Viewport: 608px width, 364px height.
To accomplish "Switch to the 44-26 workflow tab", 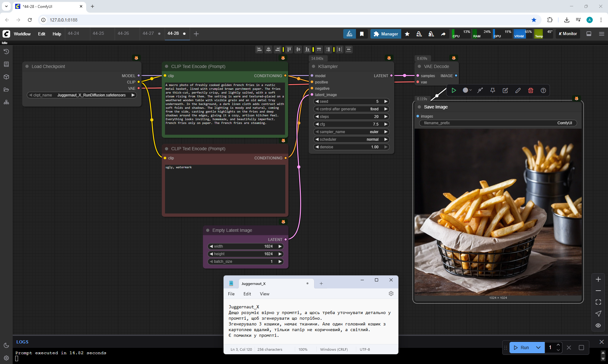I will click(x=123, y=34).
